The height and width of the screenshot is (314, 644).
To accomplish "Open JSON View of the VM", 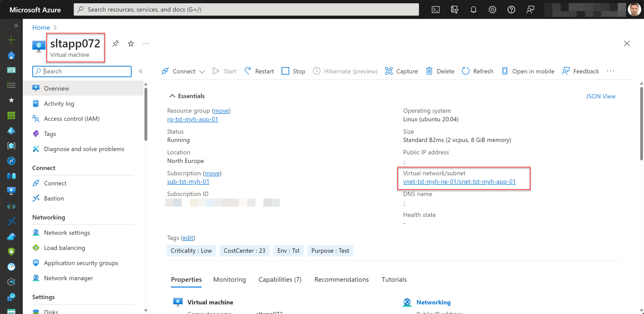I will pyautogui.click(x=600, y=96).
